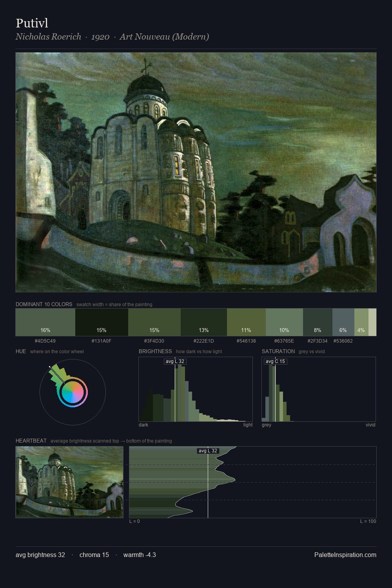Click the 'vivid' saturation axis label
The image size is (392, 588).
[370, 425]
